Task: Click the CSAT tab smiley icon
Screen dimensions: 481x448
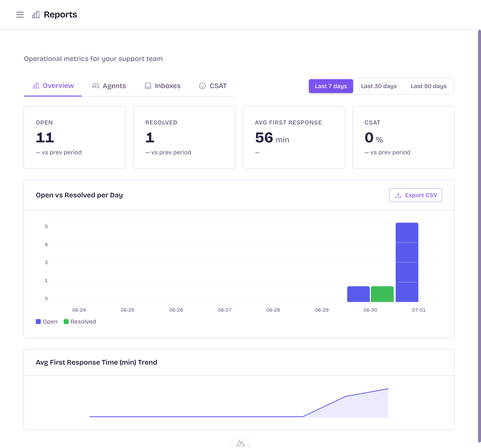Action: pyautogui.click(x=202, y=86)
